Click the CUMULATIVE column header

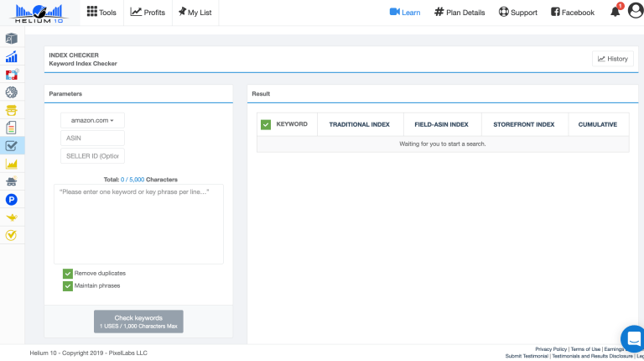598,124
